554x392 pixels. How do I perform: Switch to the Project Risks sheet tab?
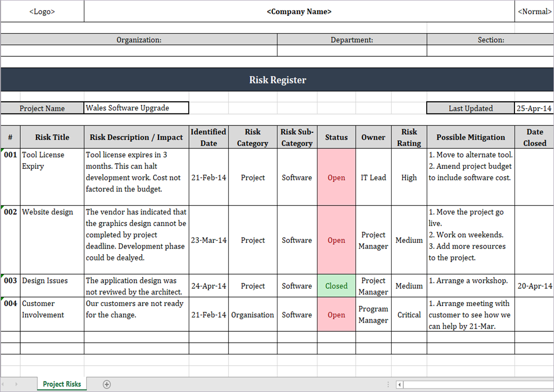61,384
